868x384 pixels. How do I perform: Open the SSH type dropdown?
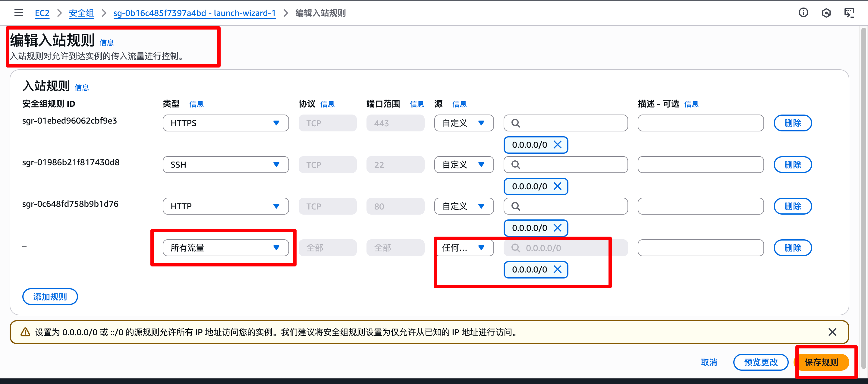coord(225,165)
